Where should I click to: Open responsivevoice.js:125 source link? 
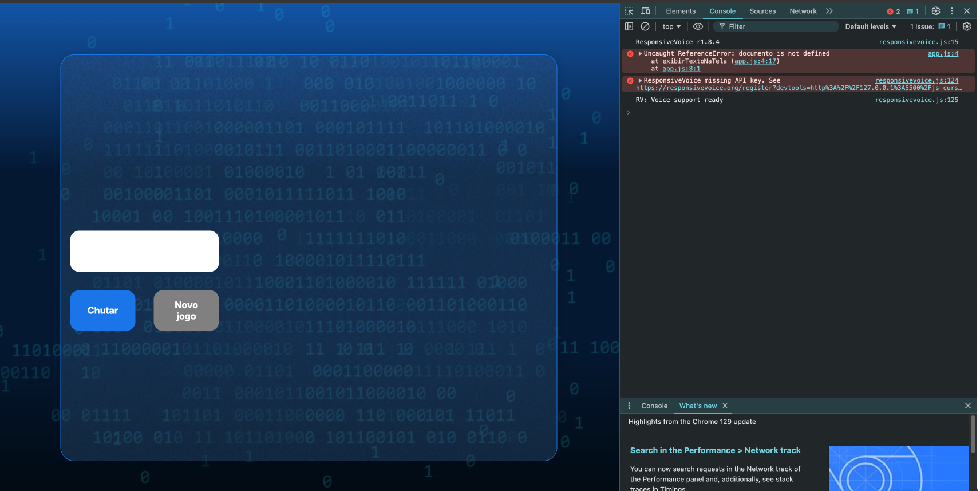(x=916, y=100)
